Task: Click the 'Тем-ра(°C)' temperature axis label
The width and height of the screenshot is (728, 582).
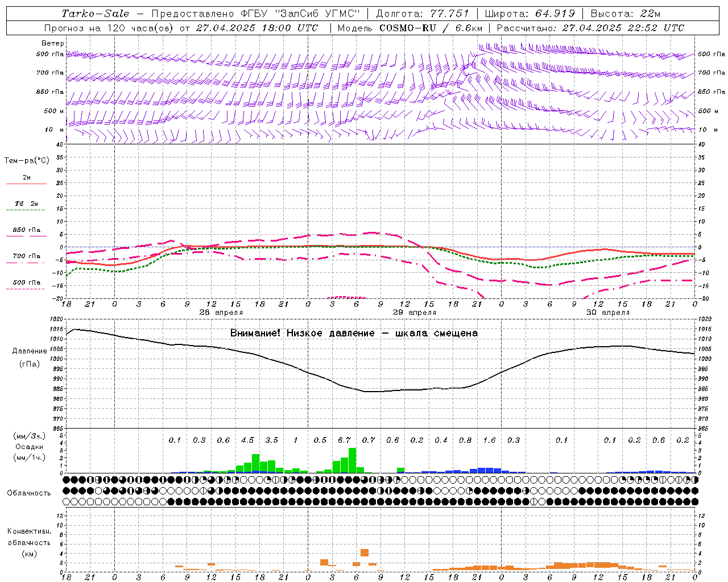Action: pos(27,160)
